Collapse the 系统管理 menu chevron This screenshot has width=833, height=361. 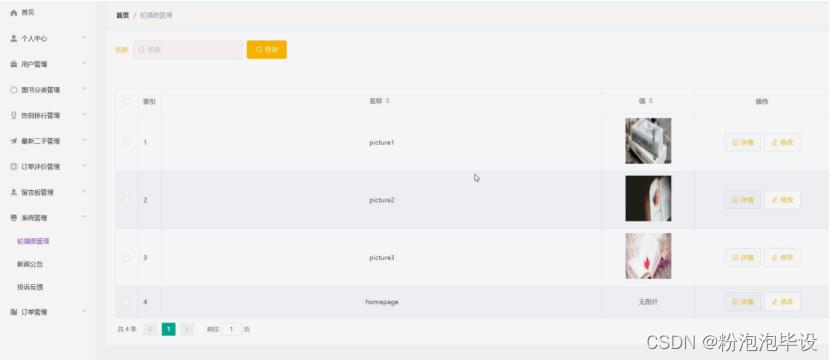[x=84, y=217]
